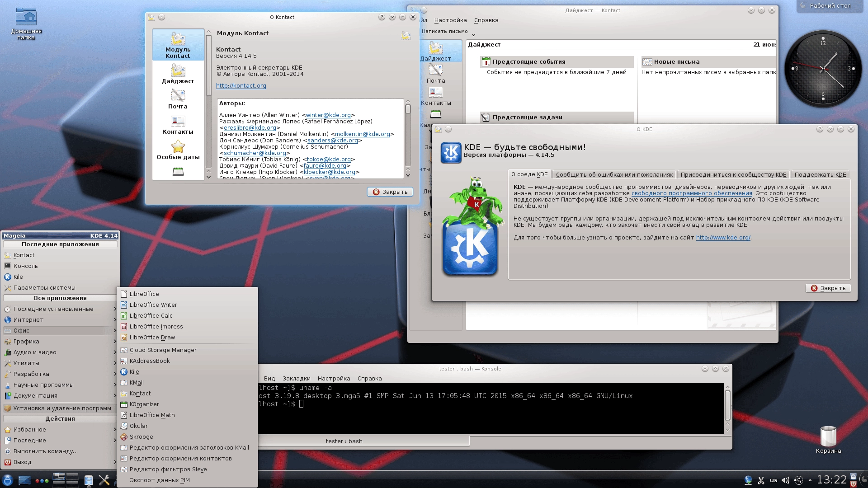Viewport: 868px width, 488px height.
Task: Select Дайджест icon in About Kontact sidebar
Action: pyautogui.click(x=178, y=74)
